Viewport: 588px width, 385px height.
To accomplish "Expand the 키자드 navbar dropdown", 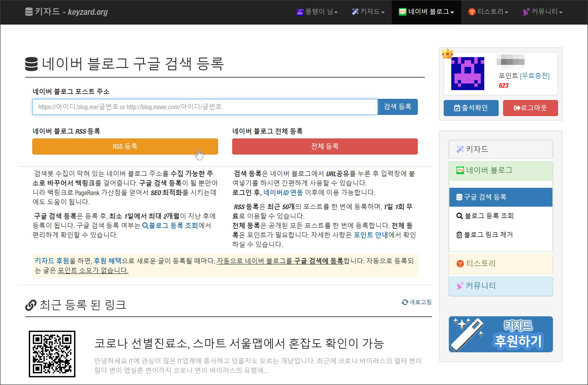I will (368, 12).
